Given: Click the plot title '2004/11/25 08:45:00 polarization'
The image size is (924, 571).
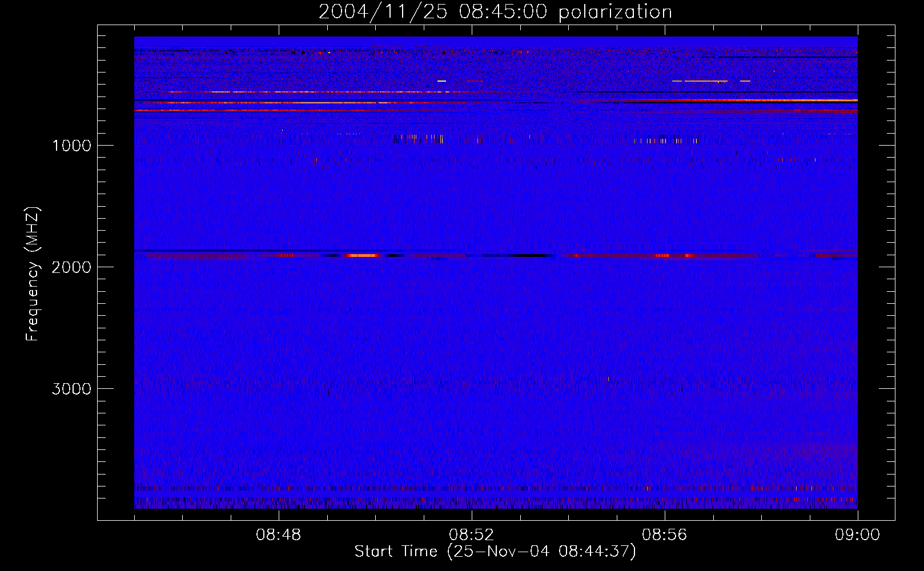Looking at the screenshot, I should point(495,12).
